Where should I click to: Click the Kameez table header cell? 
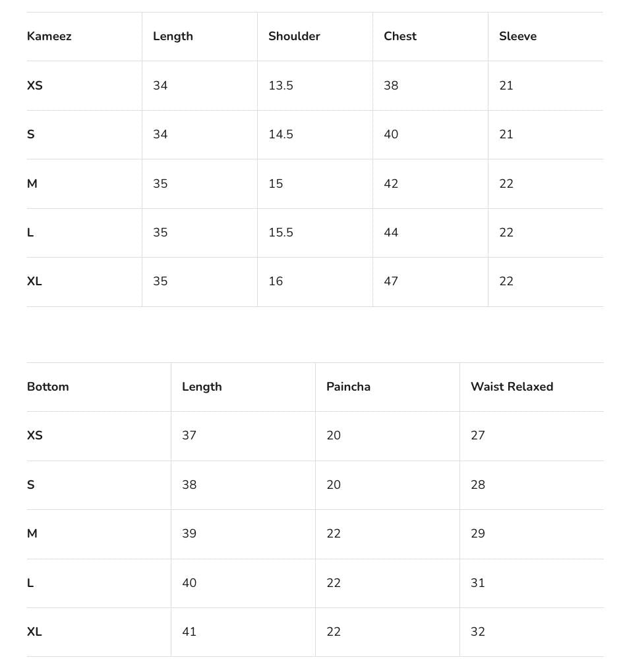coord(49,36)
